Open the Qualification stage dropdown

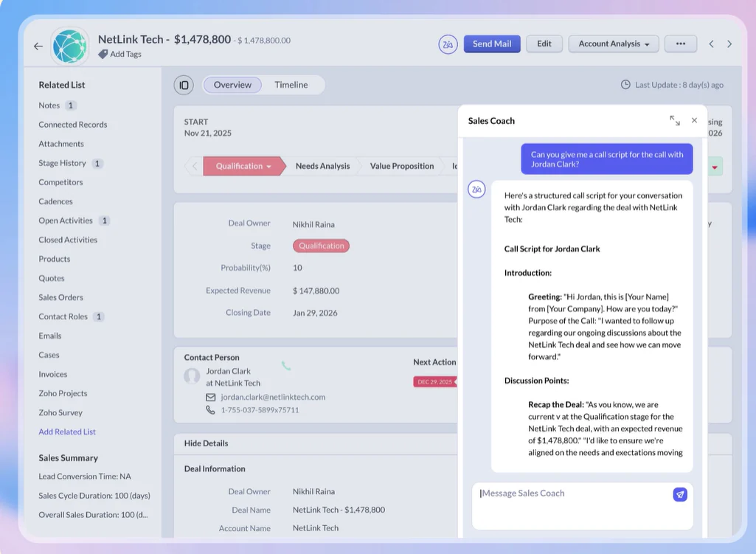pyautogui.click(x=243, y=166)
